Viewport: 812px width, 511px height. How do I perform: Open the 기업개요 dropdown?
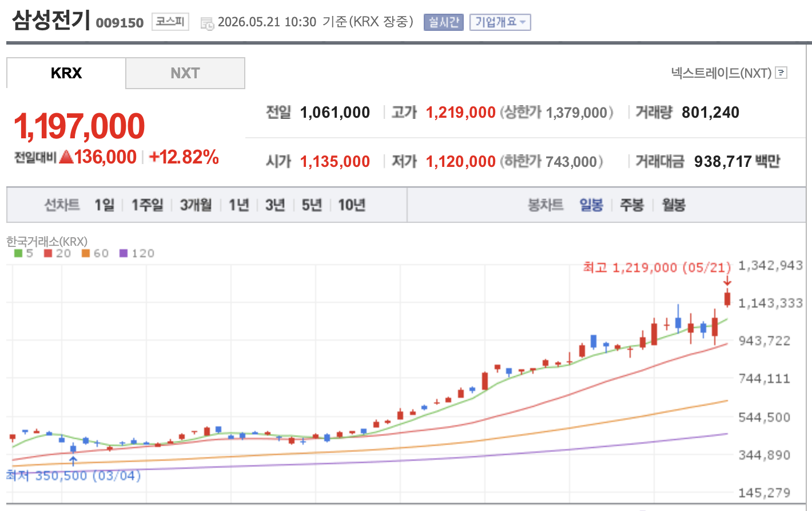coord(500,22)
